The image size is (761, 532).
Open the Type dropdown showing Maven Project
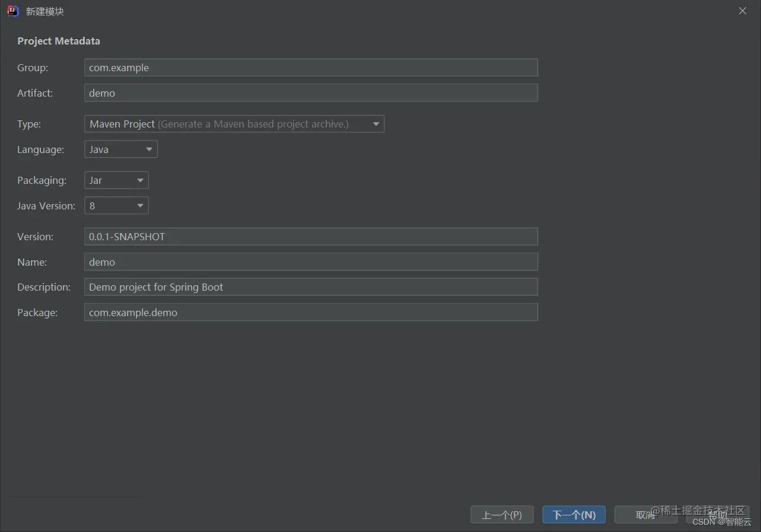[234, 124]
